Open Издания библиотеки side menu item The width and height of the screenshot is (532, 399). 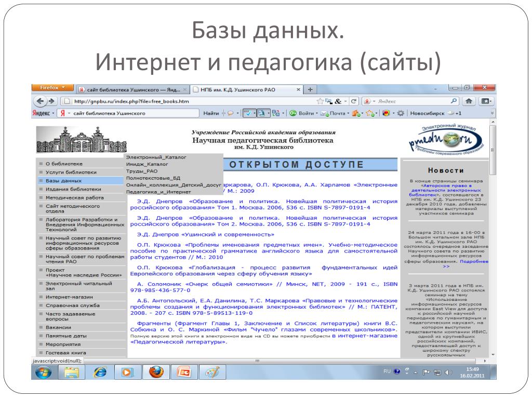[73, 189]
